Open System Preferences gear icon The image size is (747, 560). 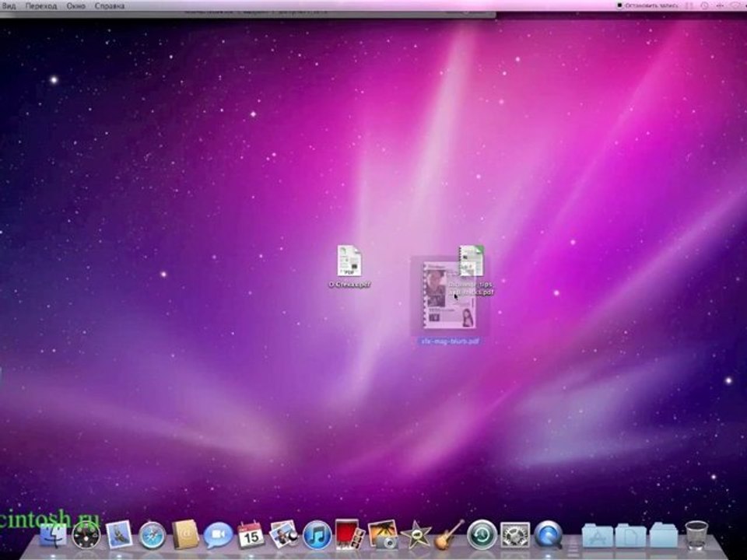[x=515, y=535]
